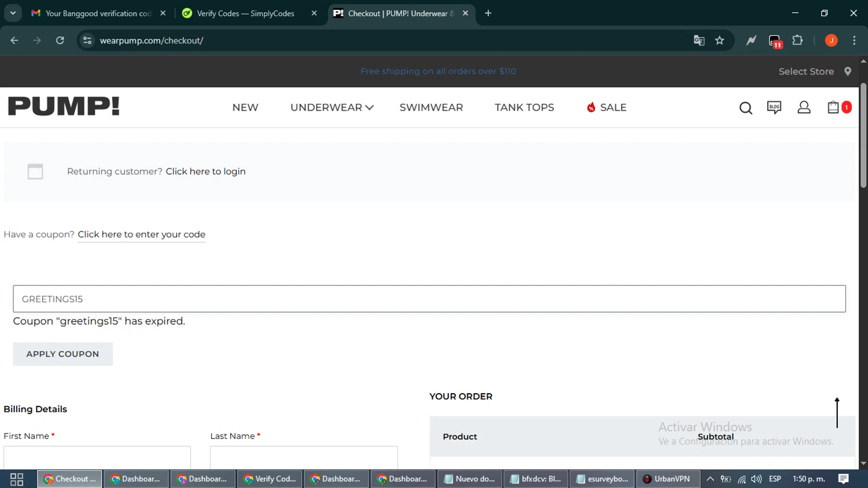Click the First Name input field
The height and width of the screenshot is (488, 868).
pos(97,457)
